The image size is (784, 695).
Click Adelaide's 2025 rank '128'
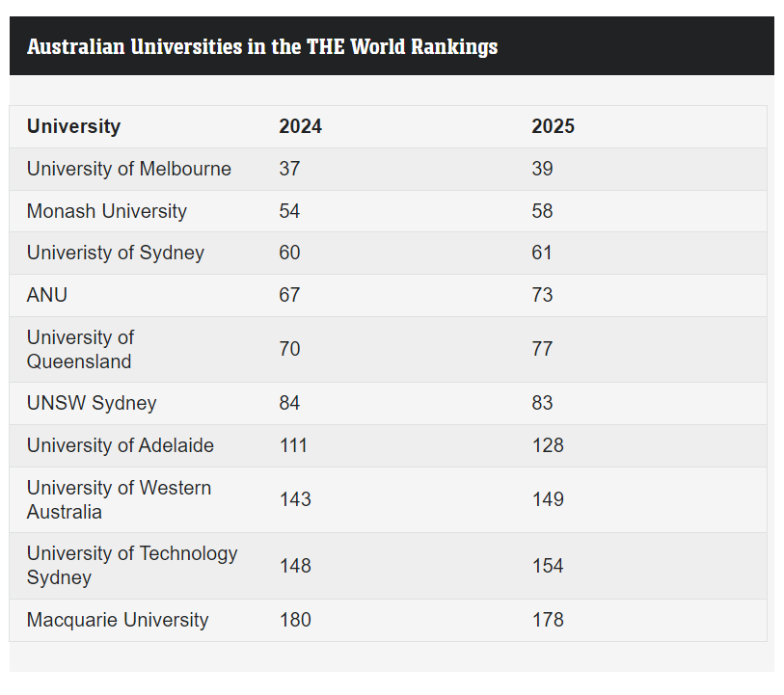pos(548,445)
